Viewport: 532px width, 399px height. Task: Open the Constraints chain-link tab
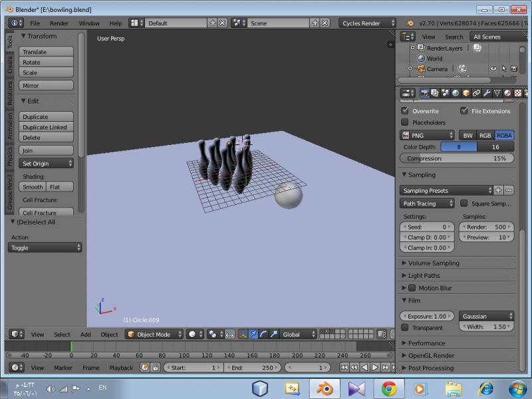[476, 93]
